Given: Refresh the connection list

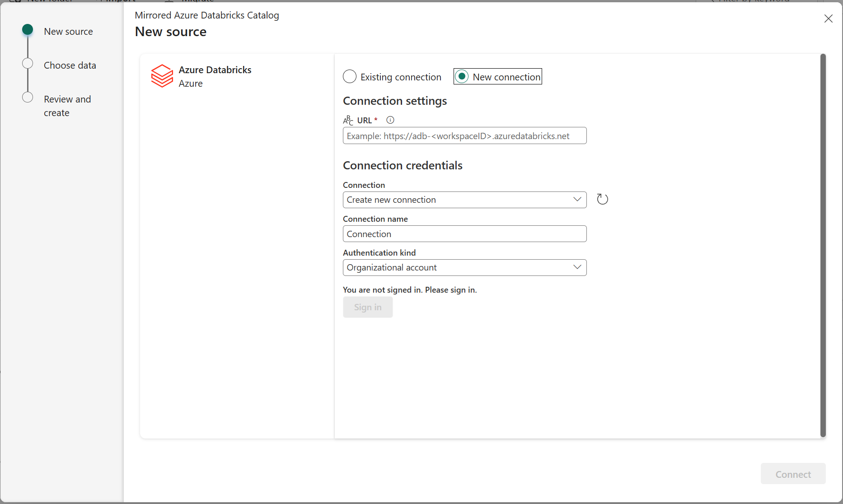Looking at the screenshot, I should [x=602, y=199].
